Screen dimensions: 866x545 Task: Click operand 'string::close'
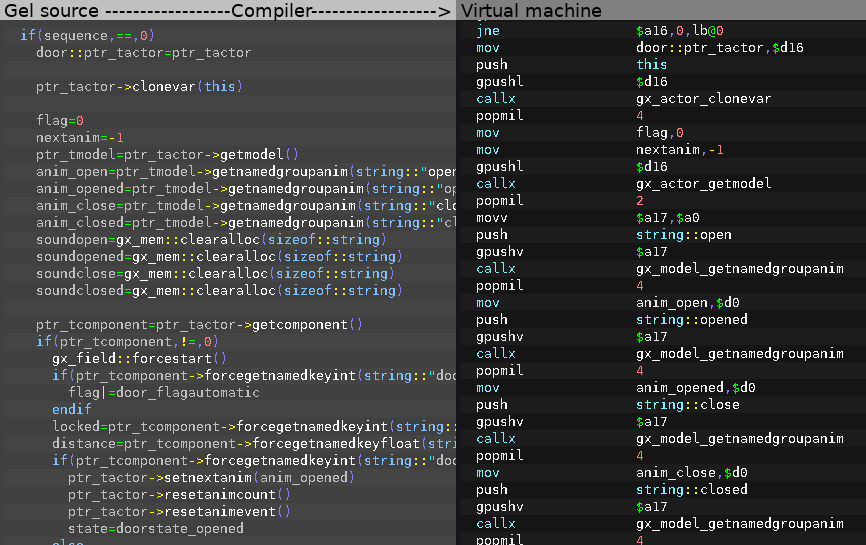point(687,405)
